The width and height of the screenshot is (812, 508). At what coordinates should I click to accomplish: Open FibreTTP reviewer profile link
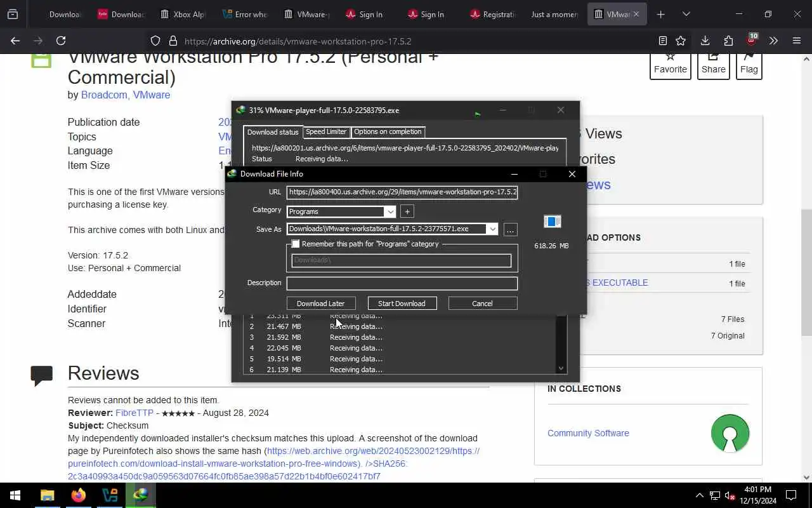click(x=134, y=413)
